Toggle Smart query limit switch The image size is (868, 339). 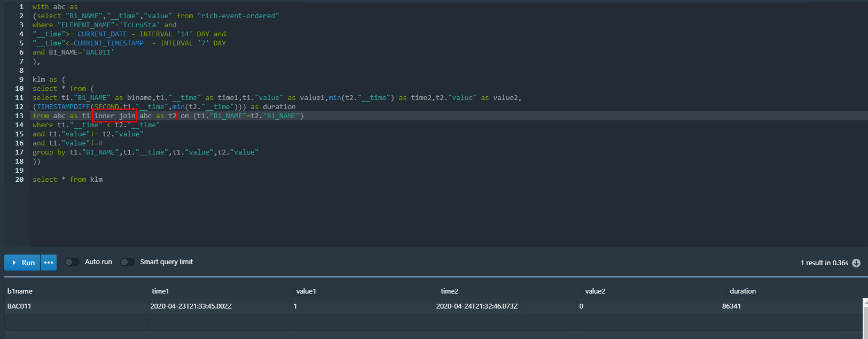click(128, 262)
